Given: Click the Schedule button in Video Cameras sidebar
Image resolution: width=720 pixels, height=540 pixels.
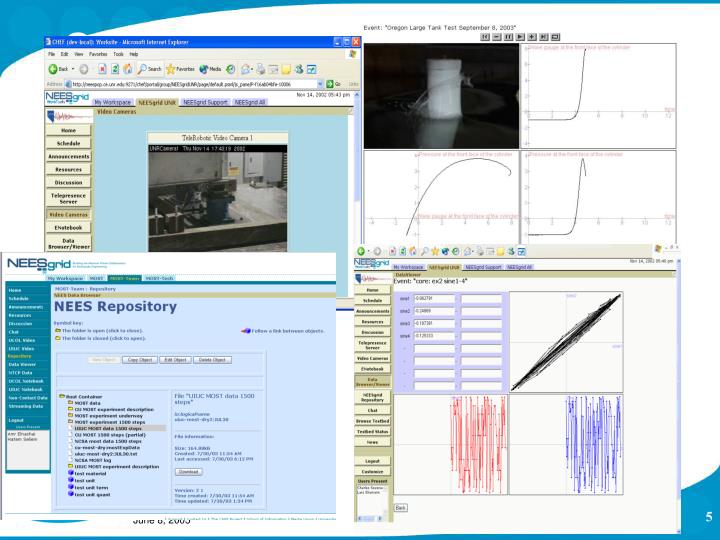Looking at the screenshot, I should coord(68,143).
